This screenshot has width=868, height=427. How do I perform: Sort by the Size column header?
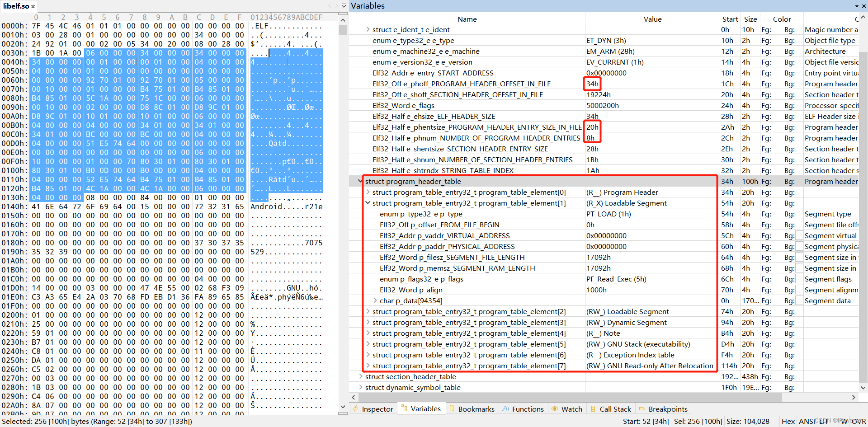click(750, 19)
